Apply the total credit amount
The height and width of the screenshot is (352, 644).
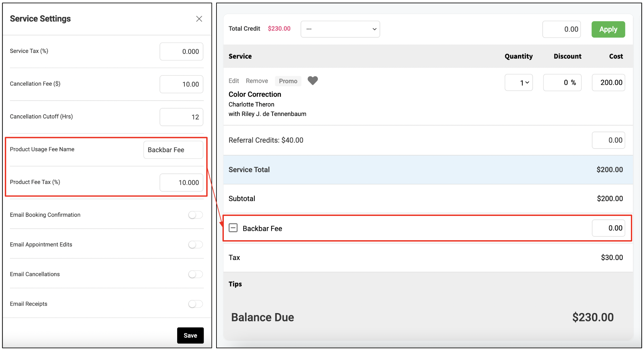tap(608, 29)
